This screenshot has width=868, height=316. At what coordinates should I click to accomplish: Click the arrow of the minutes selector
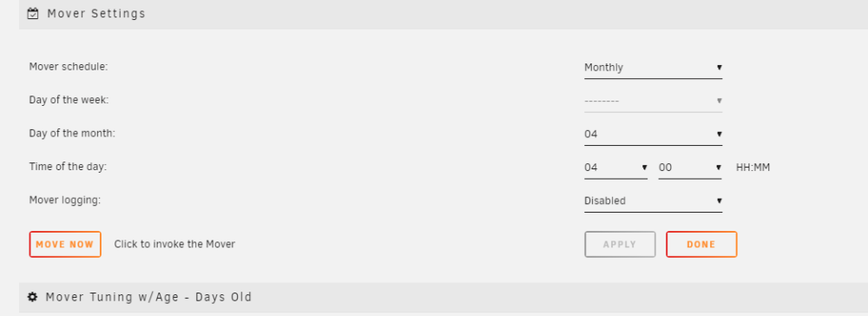tap(719, 168)
